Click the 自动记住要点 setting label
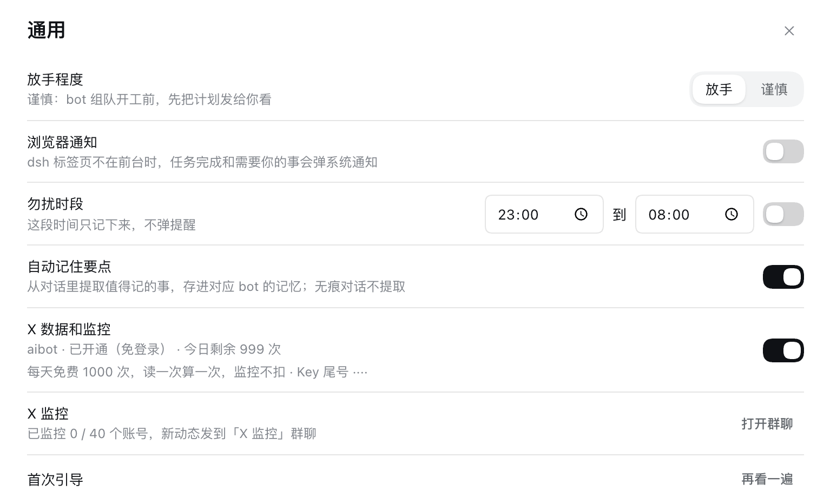 point(69,267)
